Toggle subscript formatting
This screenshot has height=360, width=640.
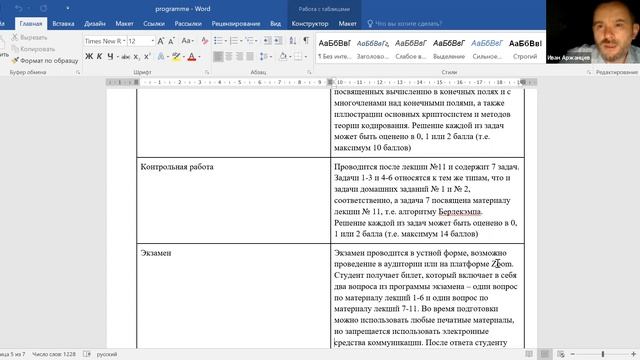tap(136, 57)
